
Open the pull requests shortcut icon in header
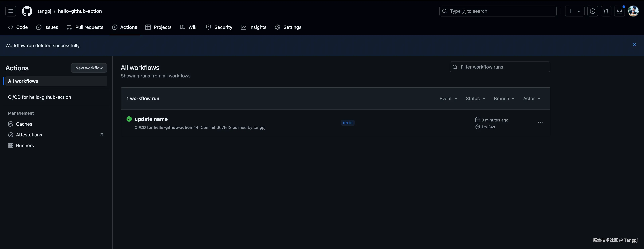(606, 11)
